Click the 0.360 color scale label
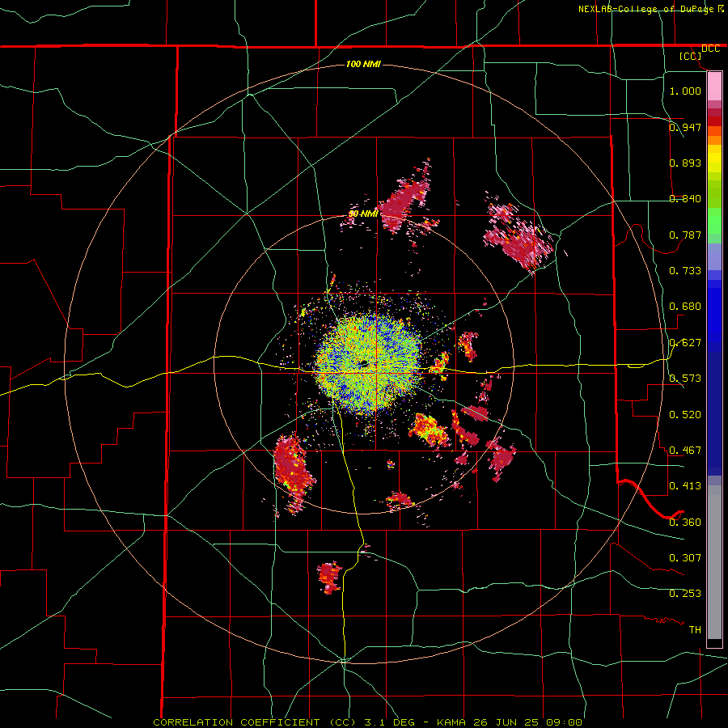Image resolution: width=728 pixels, height=728 pixels. pyautogui.click(x=685, y=523)
